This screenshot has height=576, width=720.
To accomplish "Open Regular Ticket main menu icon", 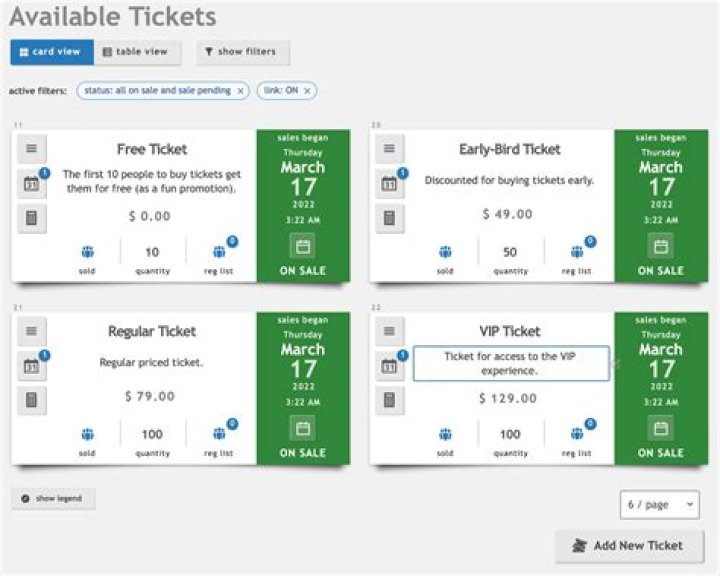I will pos(31,331).
